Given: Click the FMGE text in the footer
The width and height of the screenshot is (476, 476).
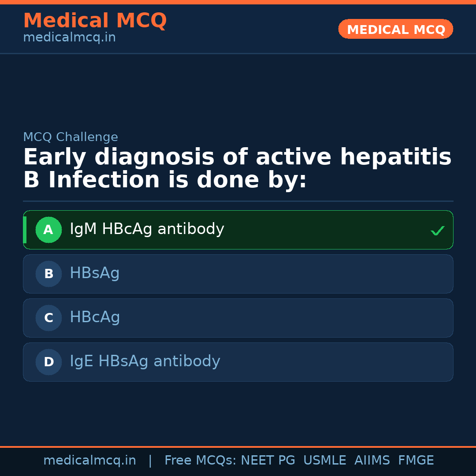Looking at the screenshot, I should [x=416, y=461].
